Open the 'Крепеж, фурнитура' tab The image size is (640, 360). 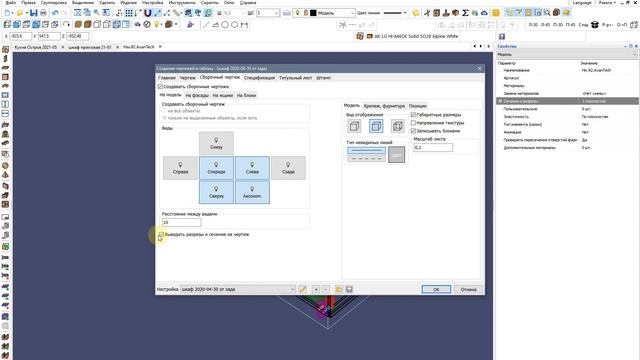click(x=384, y=106)
